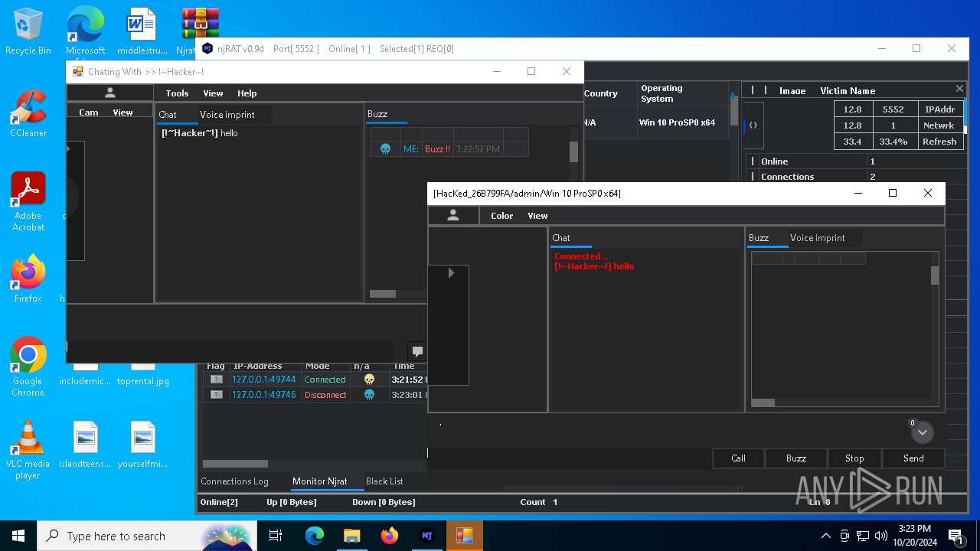Open Google Chrome desktop shortcut

[x=28, y=367]
